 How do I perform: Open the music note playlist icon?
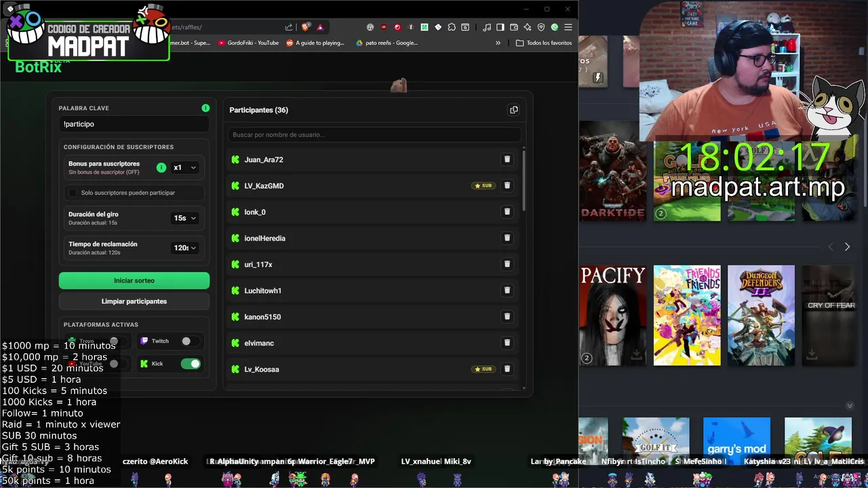(x=487, y=27)
